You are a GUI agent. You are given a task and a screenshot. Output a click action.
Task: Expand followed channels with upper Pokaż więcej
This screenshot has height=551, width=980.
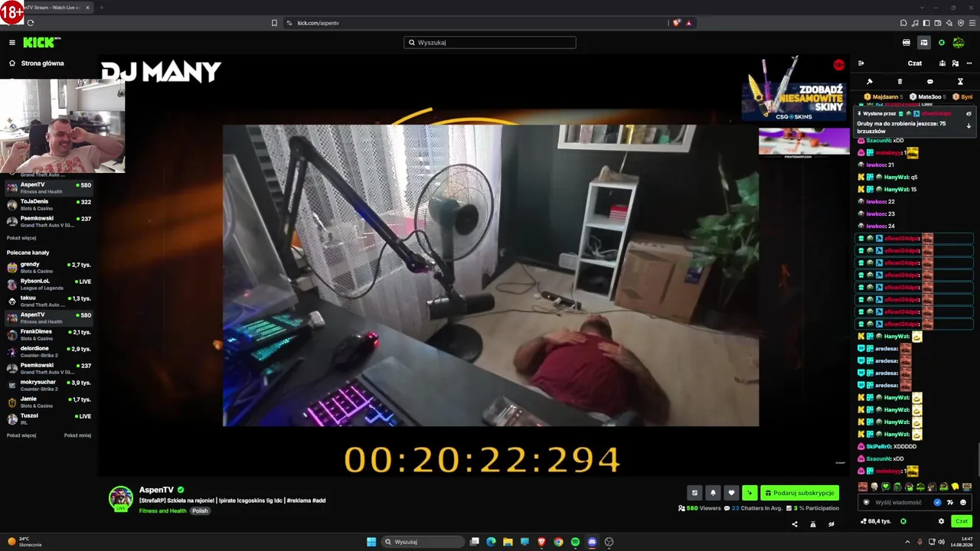pos(21,238)
